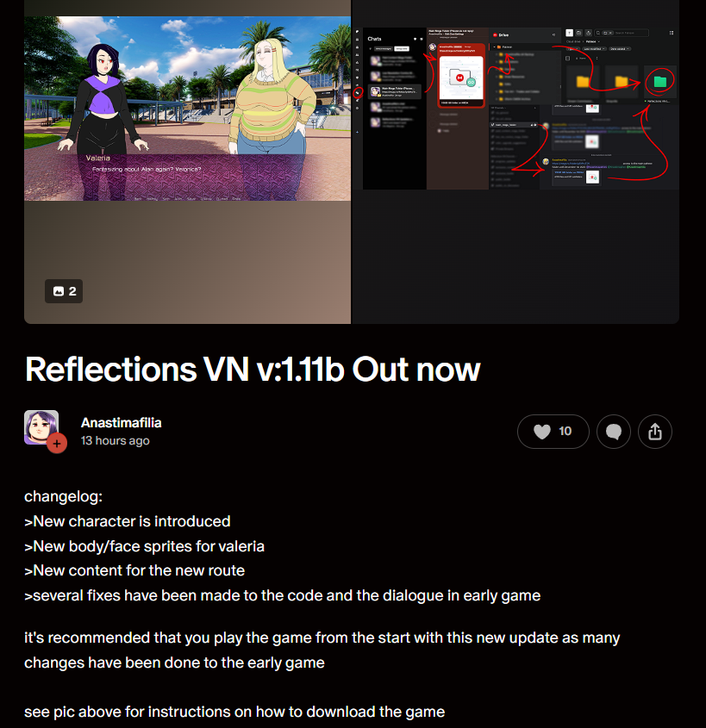
Task: Open the Valeria game screenshot thumbnail
Action: coord(187,109)
